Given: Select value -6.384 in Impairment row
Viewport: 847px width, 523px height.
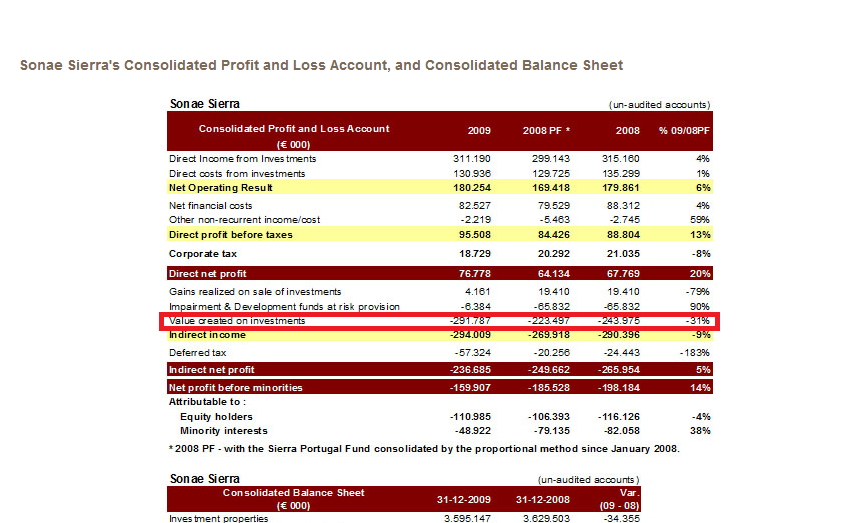Looking at the screenshot, I should (x=475, y=306).
